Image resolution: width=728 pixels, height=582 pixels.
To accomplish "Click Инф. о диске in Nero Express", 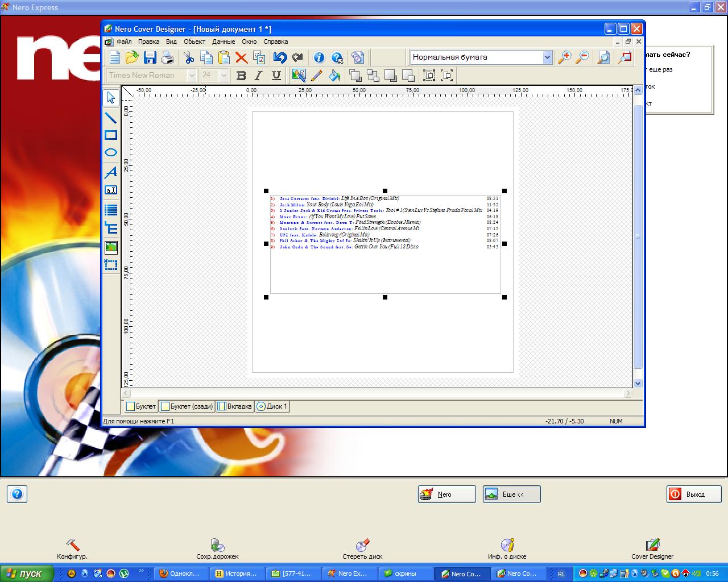I will [x=507, y=549].
